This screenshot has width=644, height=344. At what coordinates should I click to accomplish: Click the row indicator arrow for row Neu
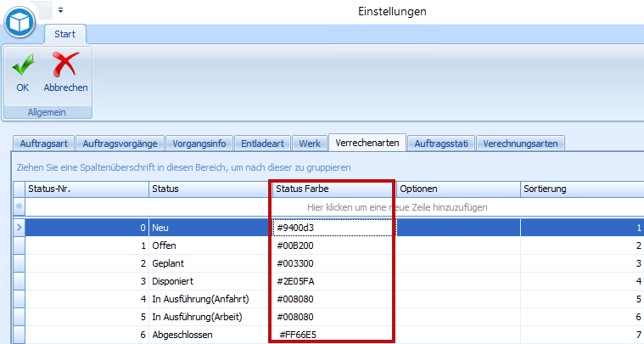click(19, 228)
